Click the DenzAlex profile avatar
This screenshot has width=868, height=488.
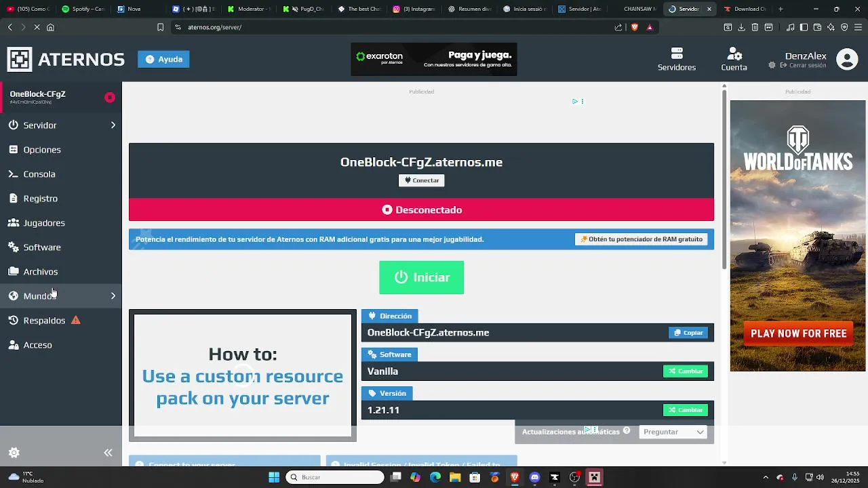pyautogui.click(x=847, y=60)
